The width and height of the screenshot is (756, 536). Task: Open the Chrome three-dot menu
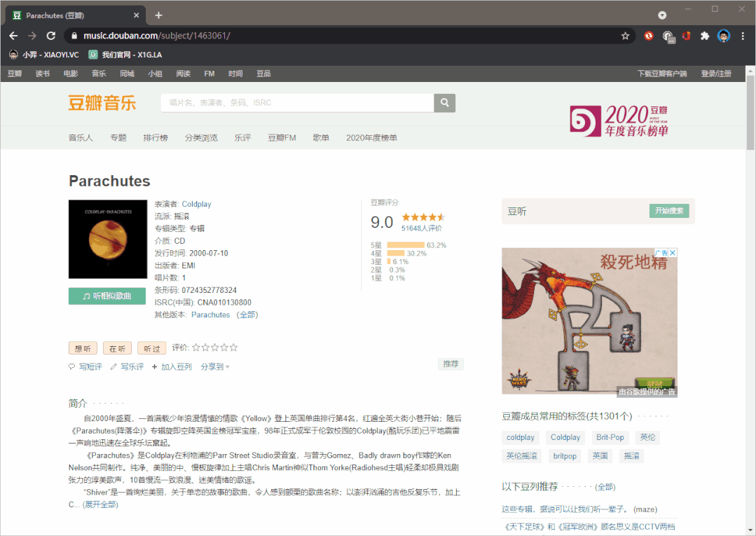click(x=743, y=36)
